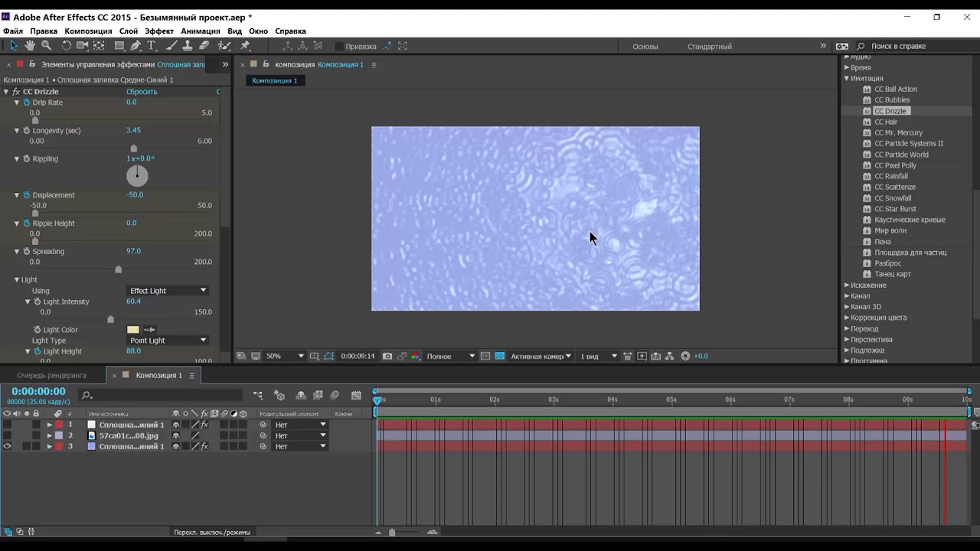The image size is (980, 551).
Task: Reset exposure in viewer
Action: [685, 356]
